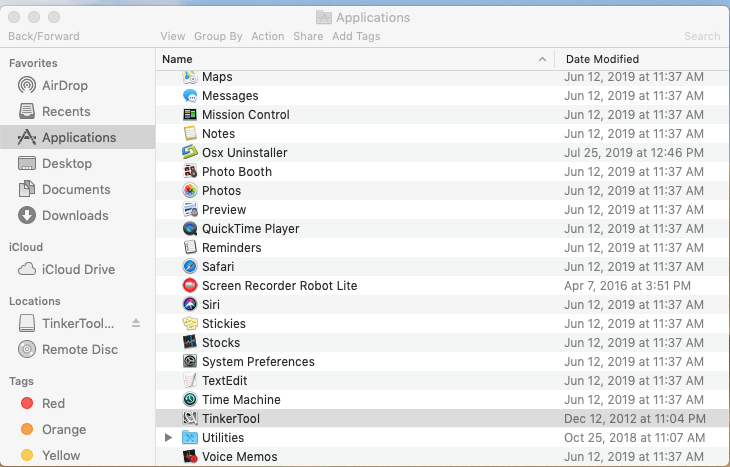This screenshot has height=467, width=730.
Task: Click the Photos app icon
Action: 189,191
